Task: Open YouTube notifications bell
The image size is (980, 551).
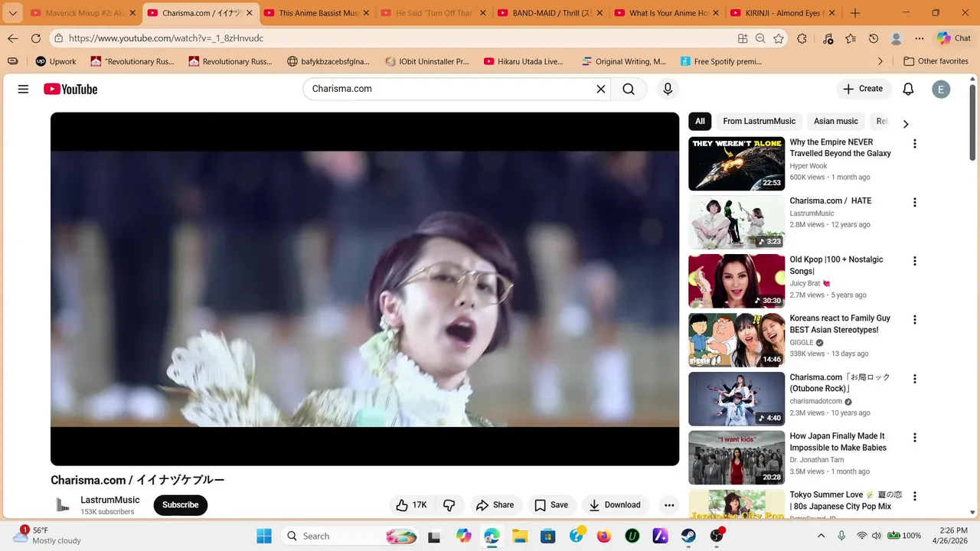Action: click(908, 89)
